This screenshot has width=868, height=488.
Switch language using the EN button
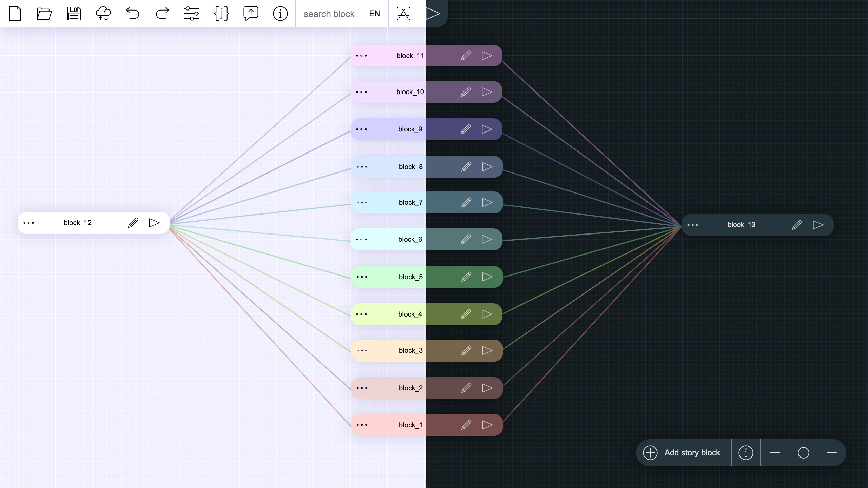coord(374,14)
